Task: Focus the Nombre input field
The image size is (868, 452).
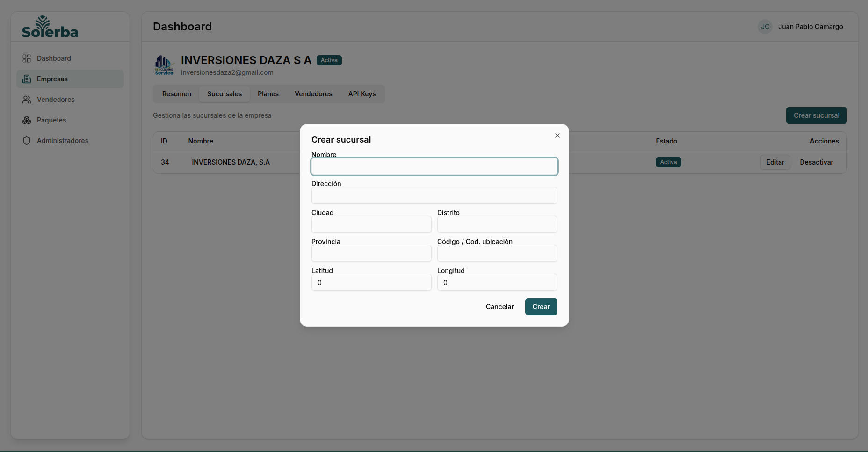Action: click(x=434, y=166)
